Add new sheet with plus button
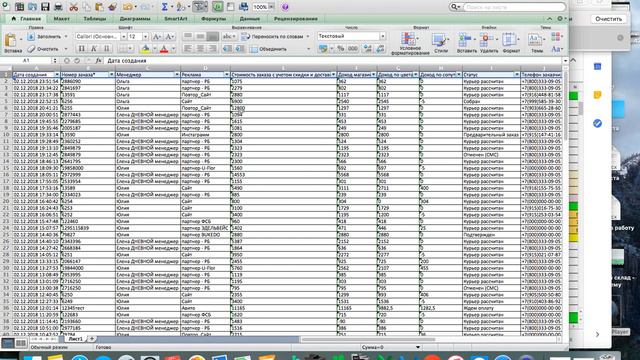Viewport: 640px width, 360px height. [92, 339]
